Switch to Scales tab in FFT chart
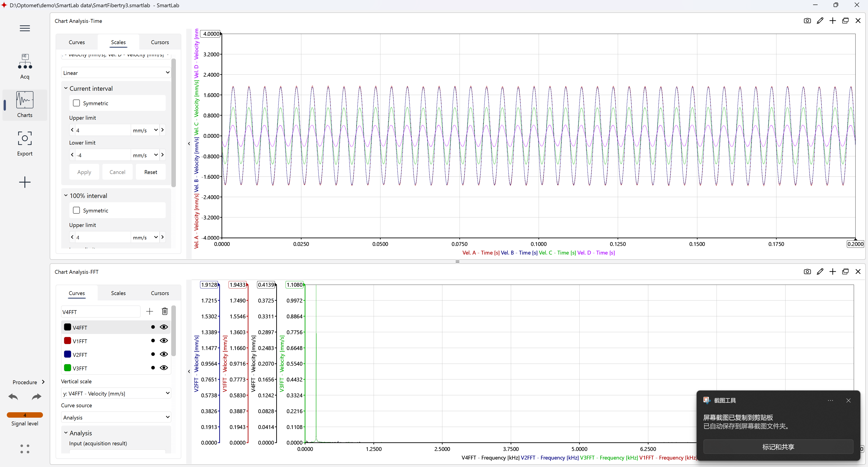This screenshot has width=868, height=467. tap(118, 293)
